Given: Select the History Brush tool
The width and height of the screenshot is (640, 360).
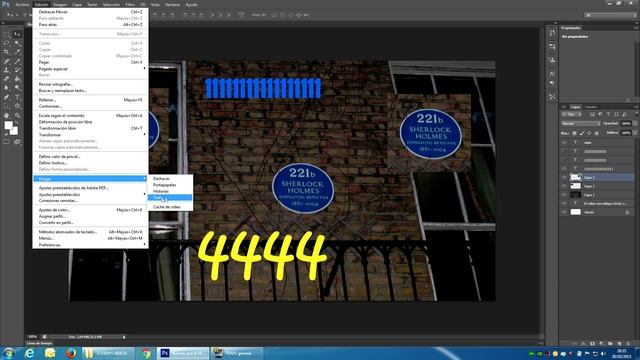Looking at the screenshot, I should (x=17, y=70).
